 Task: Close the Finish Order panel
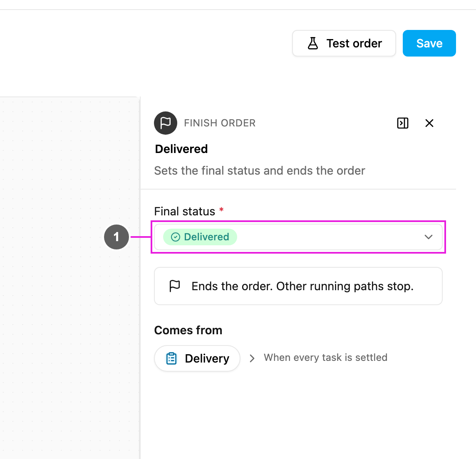tap(429, 123)
